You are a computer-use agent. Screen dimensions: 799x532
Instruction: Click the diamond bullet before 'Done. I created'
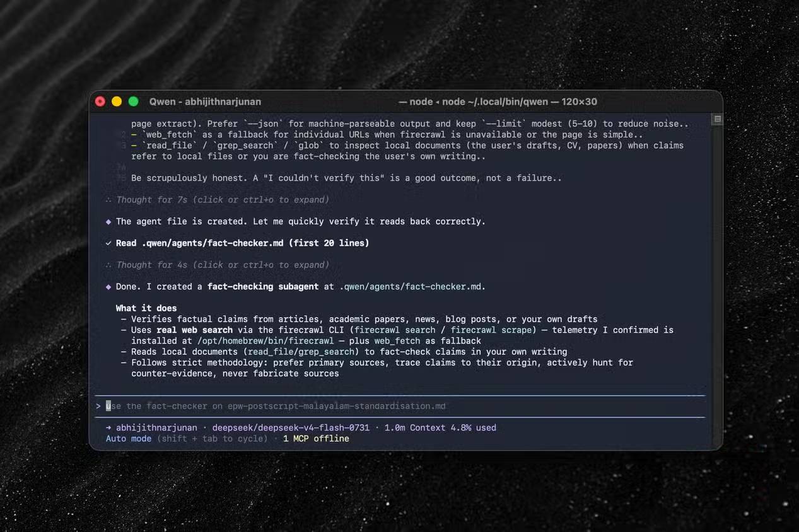pos(108,287)
